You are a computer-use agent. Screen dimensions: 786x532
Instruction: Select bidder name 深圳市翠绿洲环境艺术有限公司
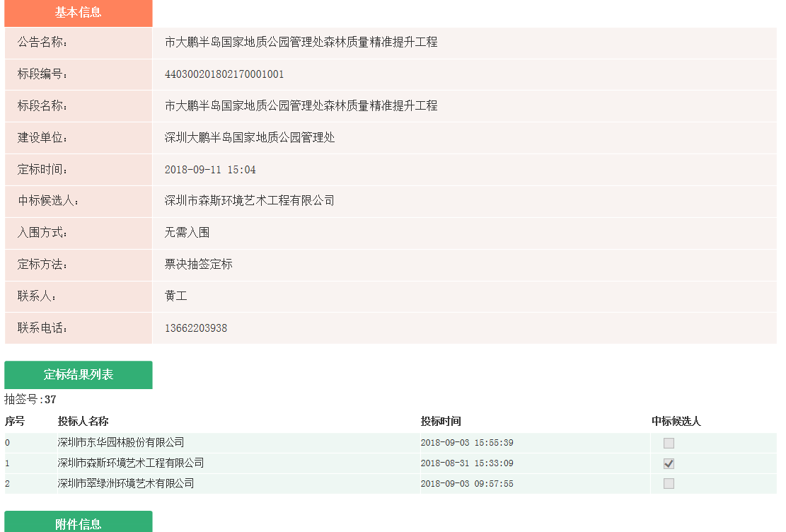[x=126, y=484]
